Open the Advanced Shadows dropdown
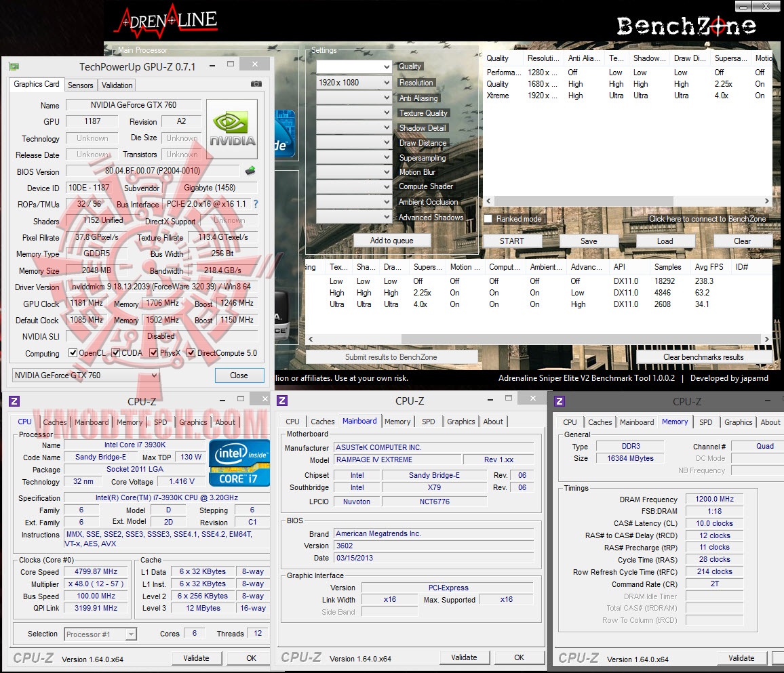 click(x=354, y=217)
